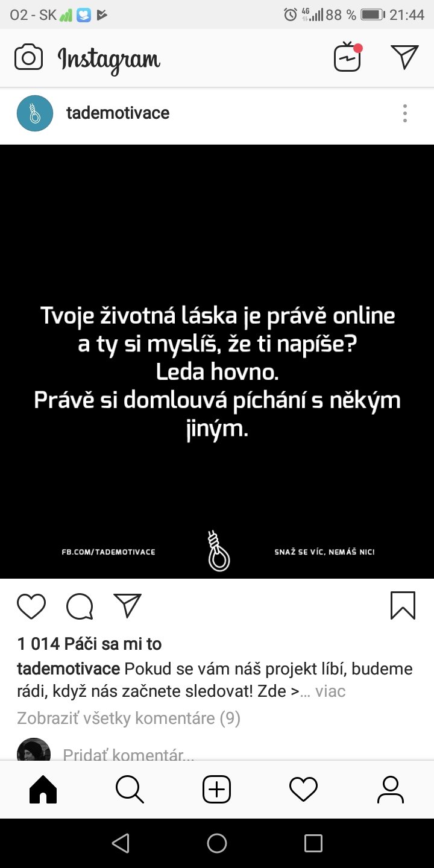Open the 1 014 Páči sa mi to likes list
The width and height of the screenshot is (434, 868).
(x=89, y=644)
